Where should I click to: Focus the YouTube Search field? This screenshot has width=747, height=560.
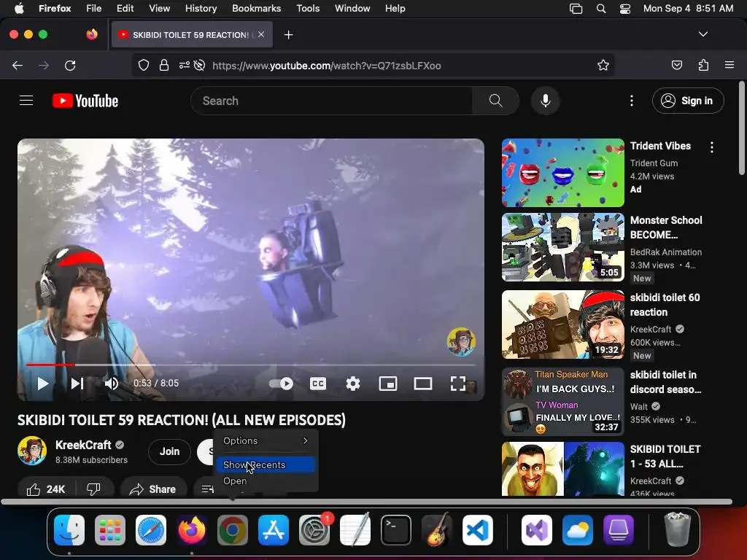tap(332, 101)
